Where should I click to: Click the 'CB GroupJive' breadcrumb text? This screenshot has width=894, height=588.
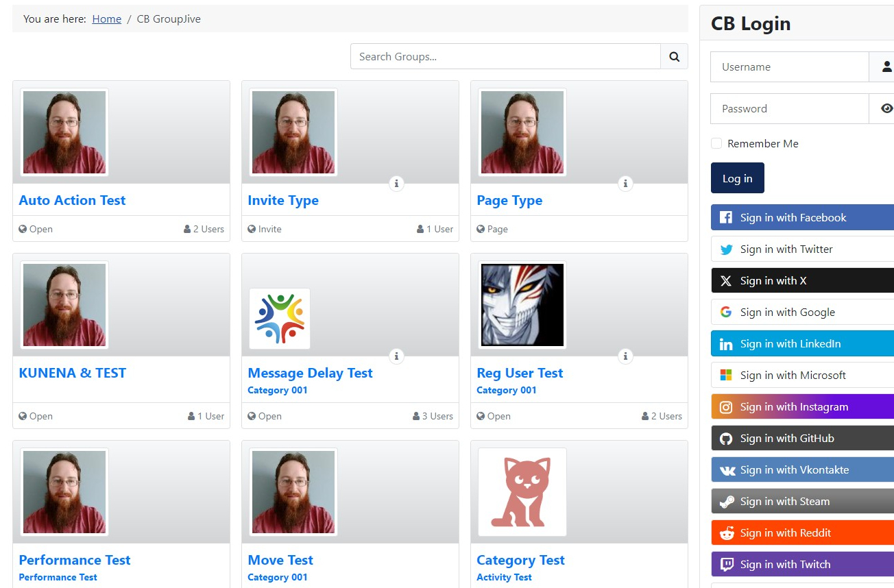169,19
